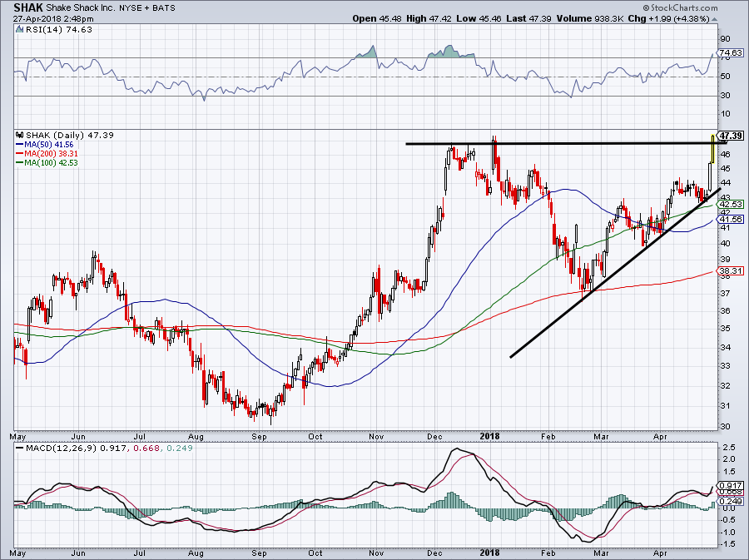
Task: Click the 74.63 RSI value tag on the right axis
Action: click(x=731, y=53)
